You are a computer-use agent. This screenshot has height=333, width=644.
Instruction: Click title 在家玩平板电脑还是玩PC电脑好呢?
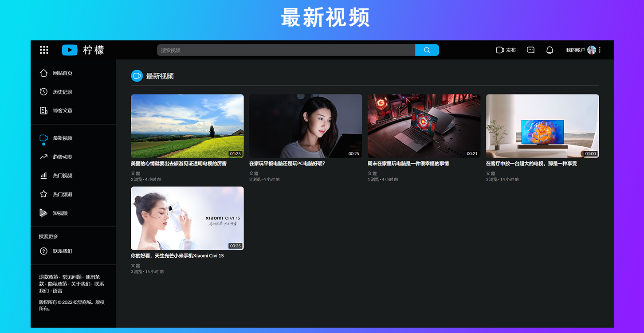click(287, 164)
